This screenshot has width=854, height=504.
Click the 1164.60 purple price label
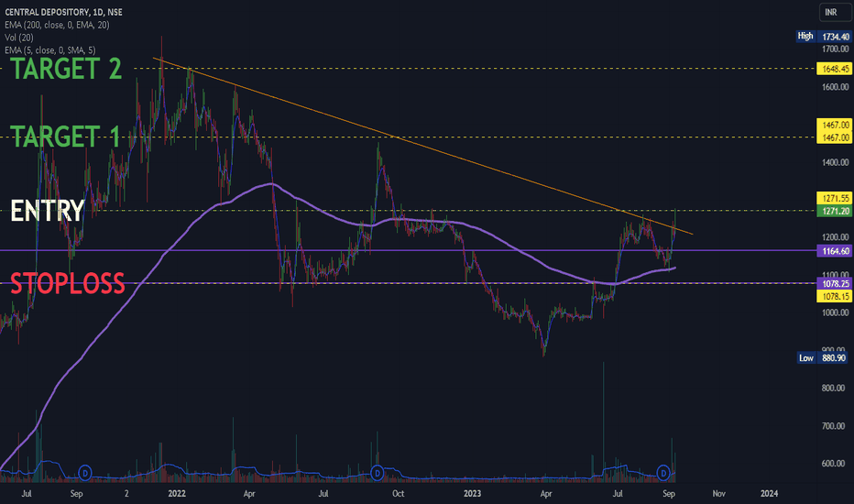(834, 251)
